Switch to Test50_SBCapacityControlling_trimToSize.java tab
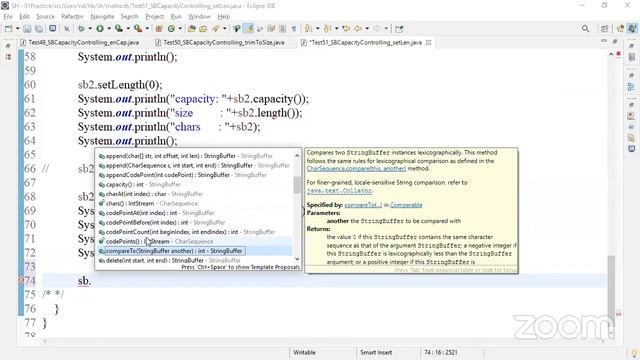The image size is (640, 360). [220, 42]
